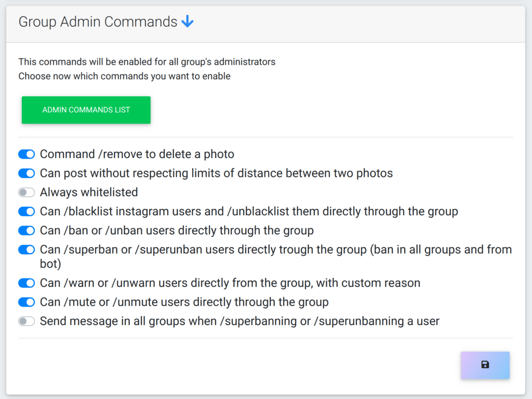532x399 pixels.
Task: Click the Group Admin Commands header title
Action: point(98,22)
